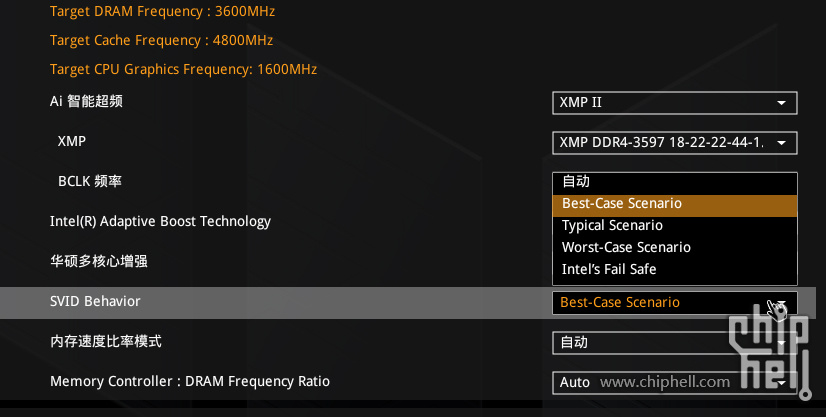Click the 华硕多核心增强 setting label
The height and width of the screenshot is (417, 826).
click(x=99, y=261)
